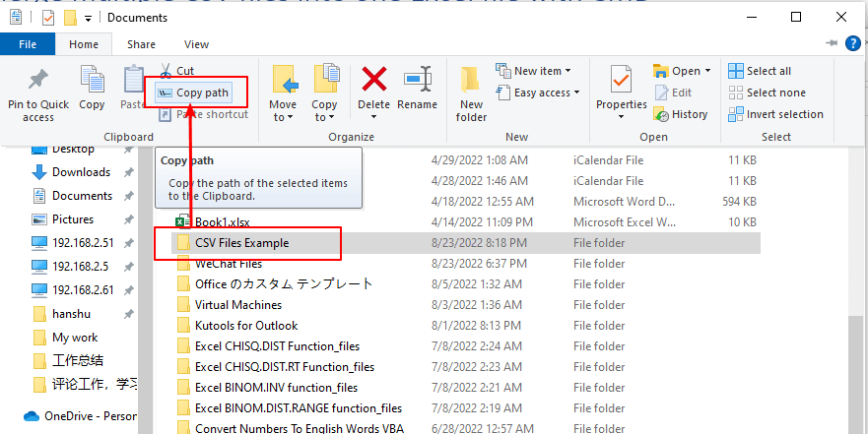Open the File menu tab
This screenshot has height=434, width=868.
point(28,44)
